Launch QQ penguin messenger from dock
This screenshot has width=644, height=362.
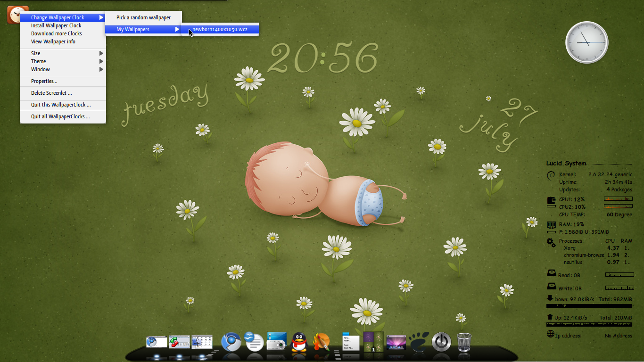pyautogui.click(x=298, y=342)
